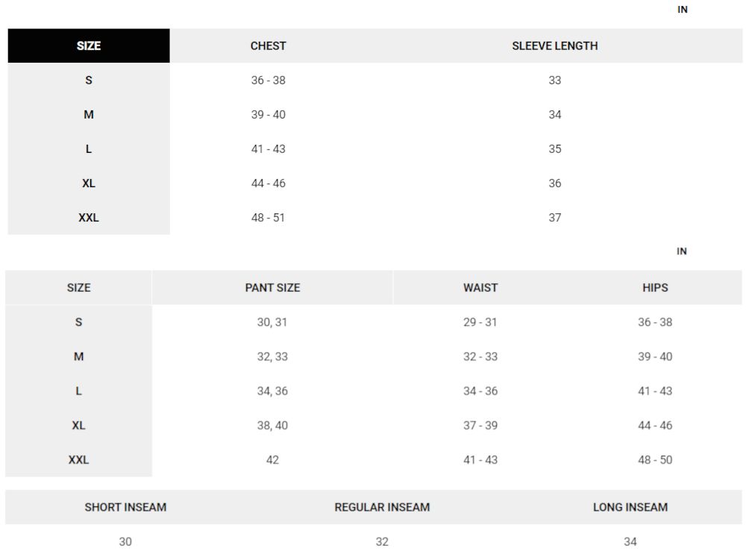Screen dimensions: 746x560
Task: Select the CHEST column header
Action: click(269, 45)
